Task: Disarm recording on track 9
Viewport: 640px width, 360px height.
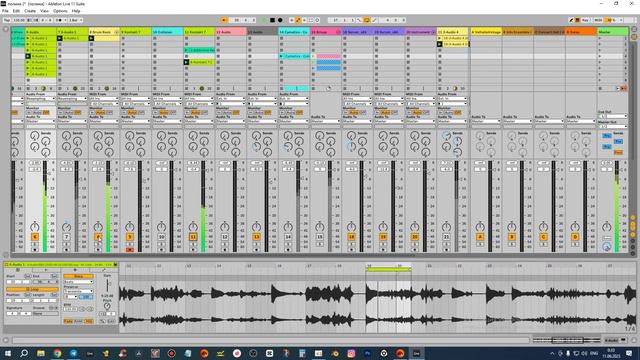Action: (130, 249)
